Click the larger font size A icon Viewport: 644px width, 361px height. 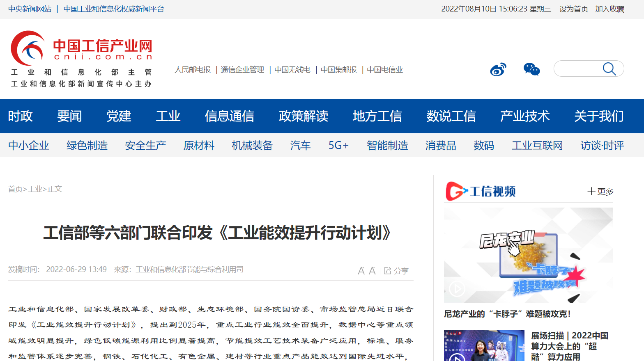tap(372, 271)
